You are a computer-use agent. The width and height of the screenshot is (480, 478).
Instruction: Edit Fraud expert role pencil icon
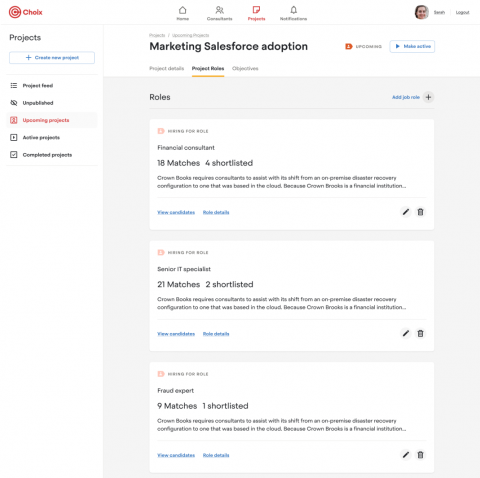(406, 455)
